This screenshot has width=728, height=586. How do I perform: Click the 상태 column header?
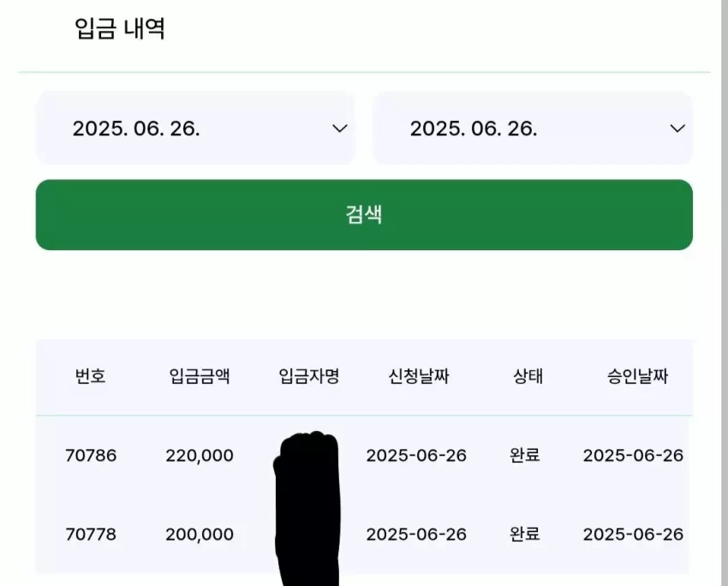coord(528,376)
